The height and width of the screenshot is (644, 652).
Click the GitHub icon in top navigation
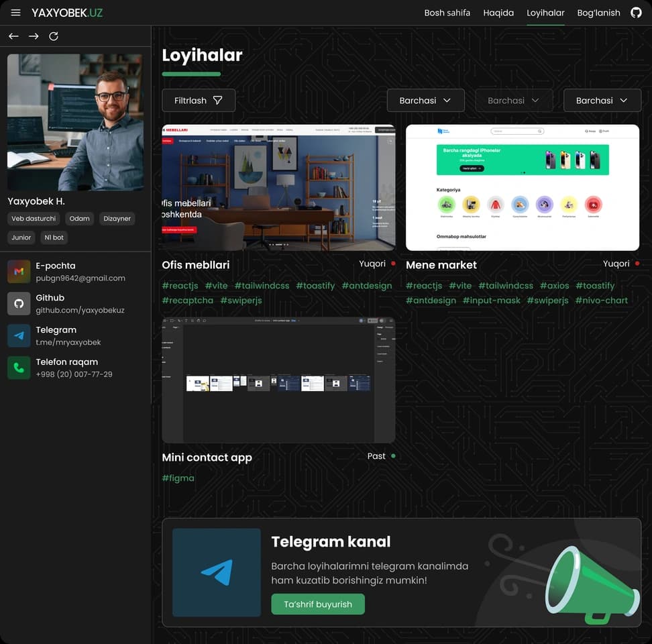(x=636, y=13)
